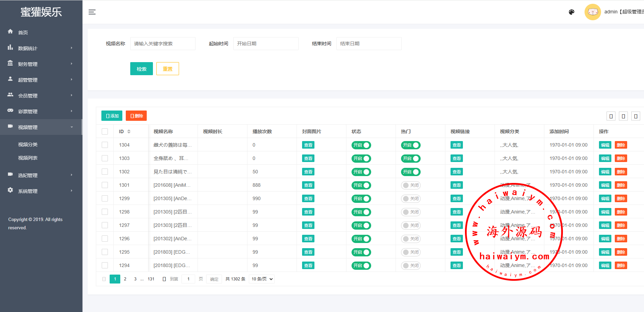
Task: Click the orange 重置 reset button
Action: (167, 69)
